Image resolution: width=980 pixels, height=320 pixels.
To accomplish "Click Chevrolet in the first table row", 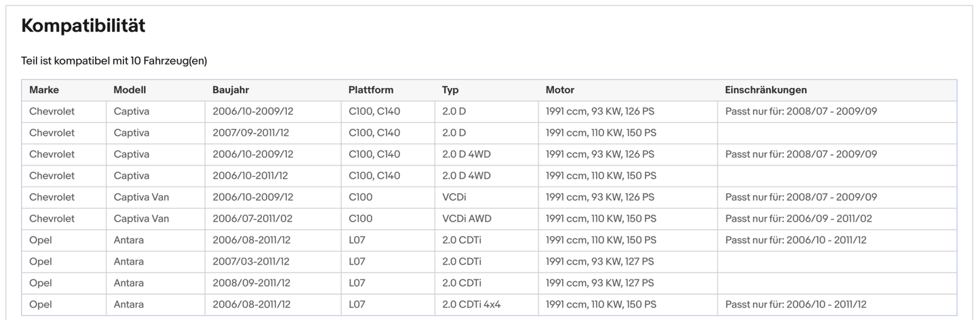I will [x=52, y=111].
